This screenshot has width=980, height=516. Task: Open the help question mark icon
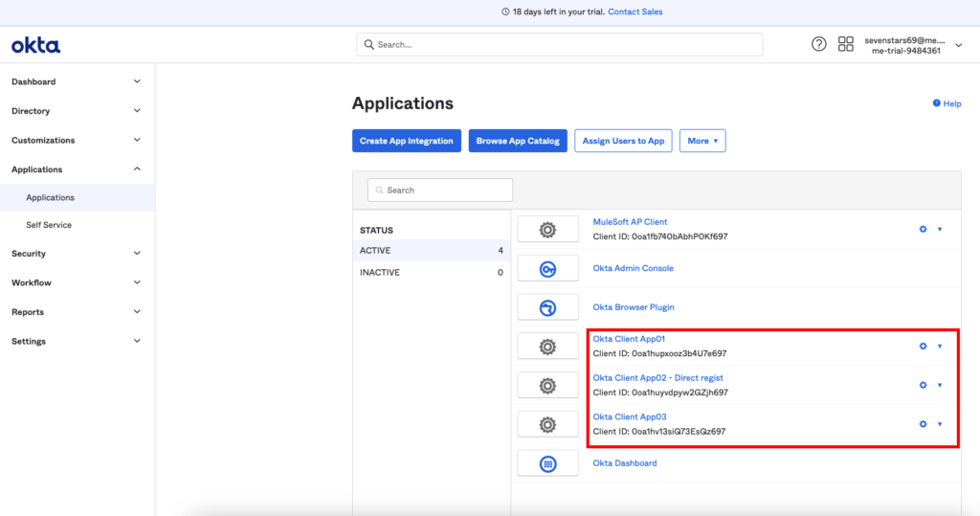pyautogui.click(x=818, y=44)
